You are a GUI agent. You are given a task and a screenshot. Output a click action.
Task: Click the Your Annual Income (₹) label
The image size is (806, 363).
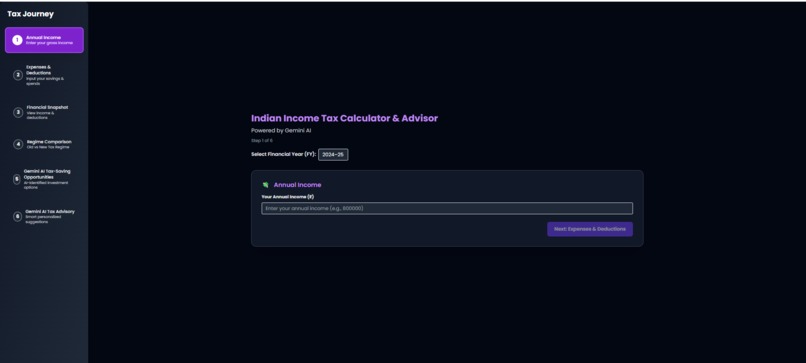287,197
